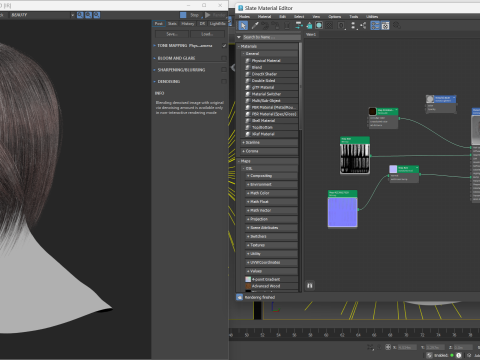Click second zoom icon in render window
The image size is (480, 360).
[x=88, y=15]
